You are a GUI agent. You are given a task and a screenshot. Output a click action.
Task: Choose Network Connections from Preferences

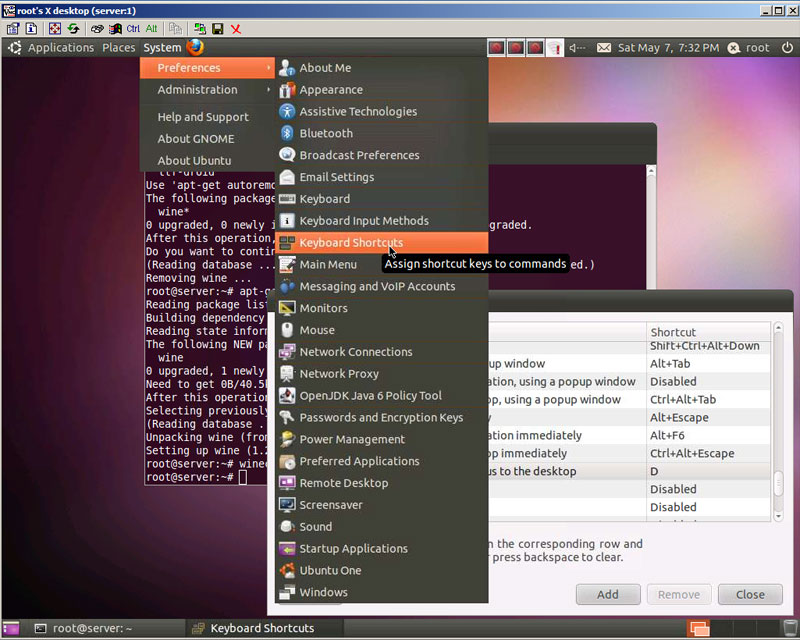click(x=355, y=352)
